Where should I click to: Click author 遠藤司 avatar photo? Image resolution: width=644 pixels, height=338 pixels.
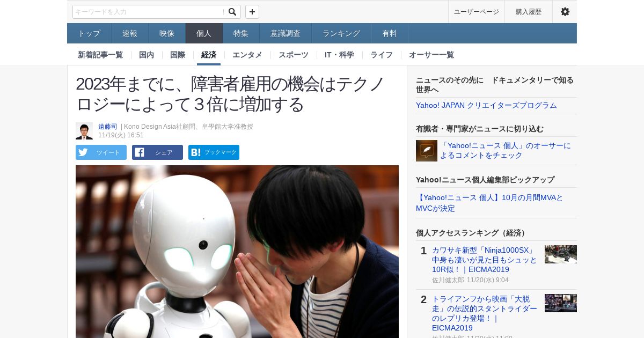[84, 131]
